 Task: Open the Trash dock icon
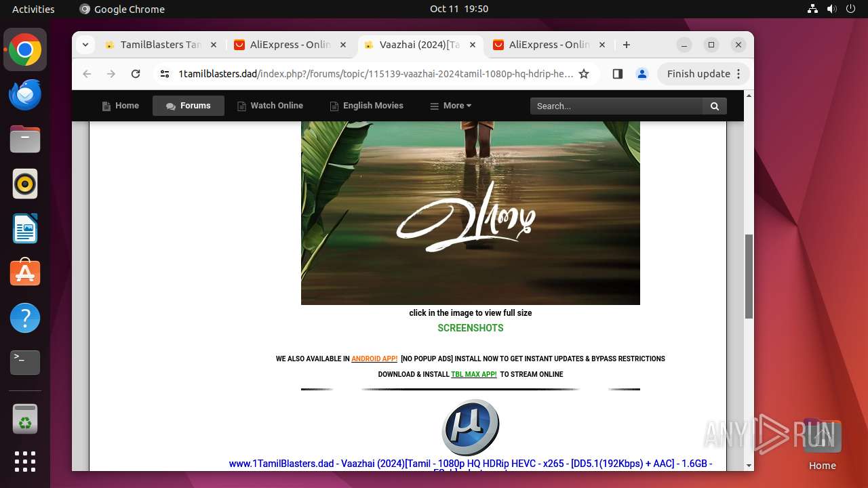coord(25,419)
